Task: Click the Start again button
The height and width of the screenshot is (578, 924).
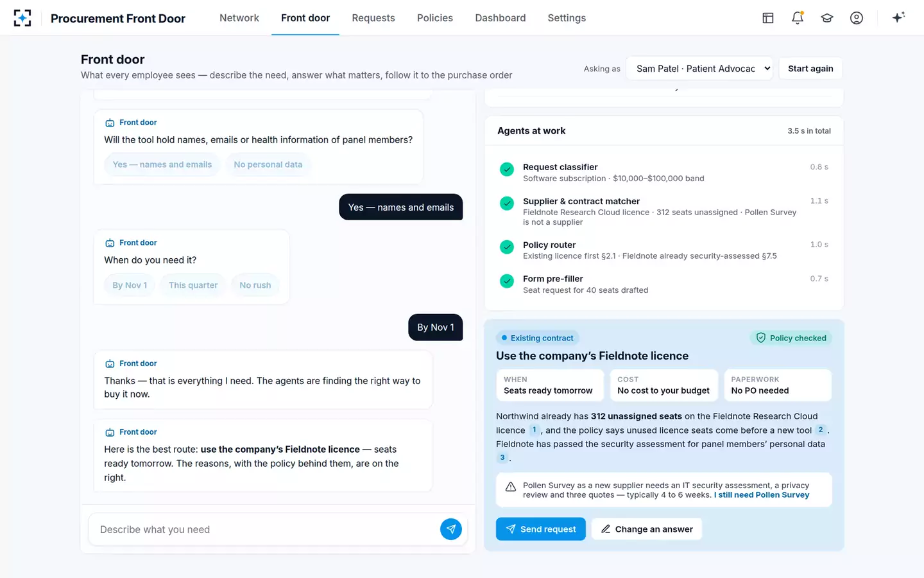Action: coord(810,69)
